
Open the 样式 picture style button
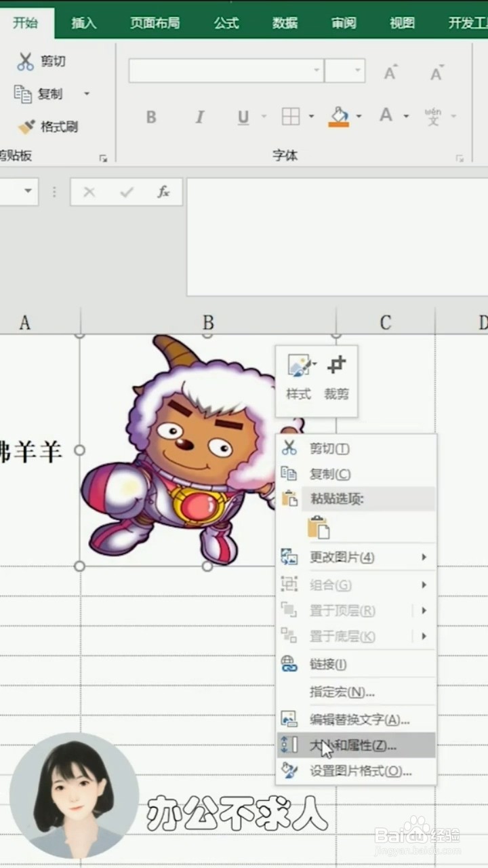(298, 378)
